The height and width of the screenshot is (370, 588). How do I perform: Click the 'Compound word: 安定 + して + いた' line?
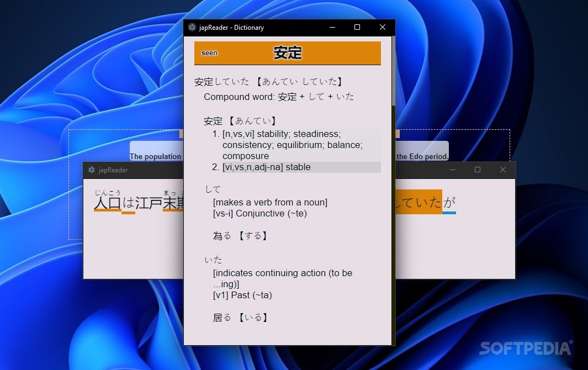point(279,97)
